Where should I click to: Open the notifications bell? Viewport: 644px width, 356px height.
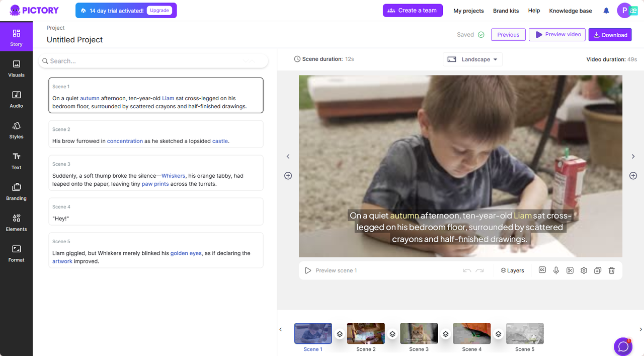pos(606,11)
